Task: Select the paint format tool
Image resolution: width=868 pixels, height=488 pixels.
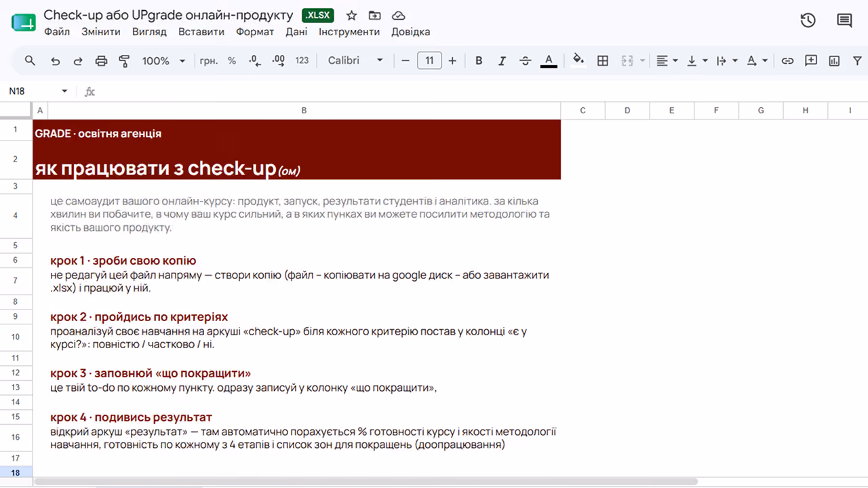Action: coord(124,61)
